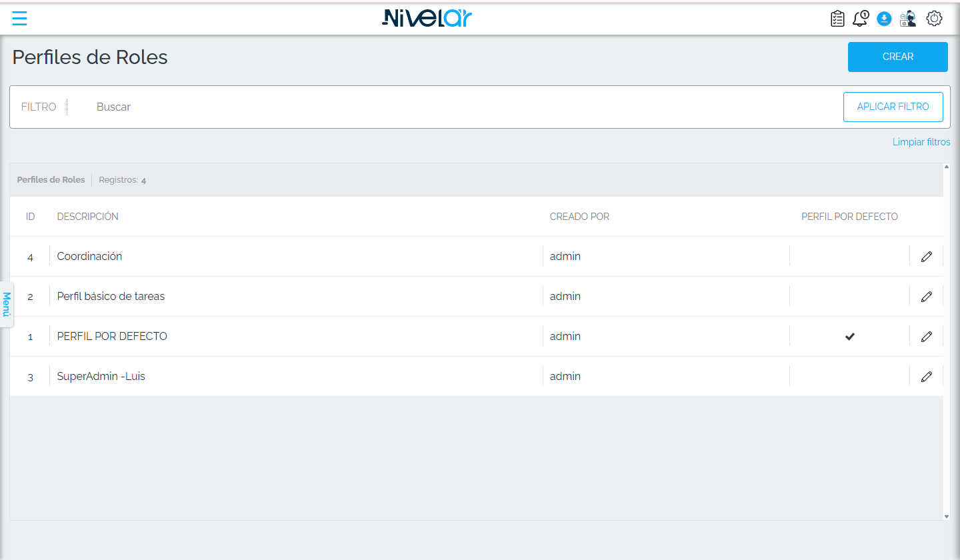Click the CREAR button
Viewport: 960px width, 560px height.
pos(898,57)
